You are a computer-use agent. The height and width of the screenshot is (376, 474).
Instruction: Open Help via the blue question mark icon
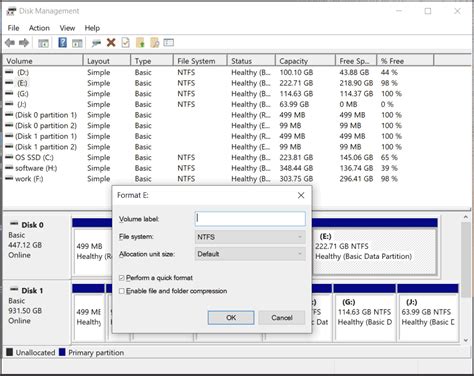pos(62,42)
